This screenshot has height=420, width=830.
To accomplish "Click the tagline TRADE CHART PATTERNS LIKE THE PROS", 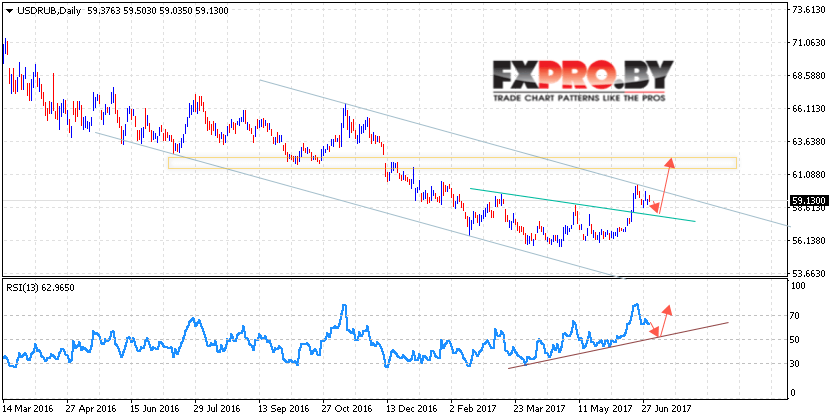I will tap(579, 98).
